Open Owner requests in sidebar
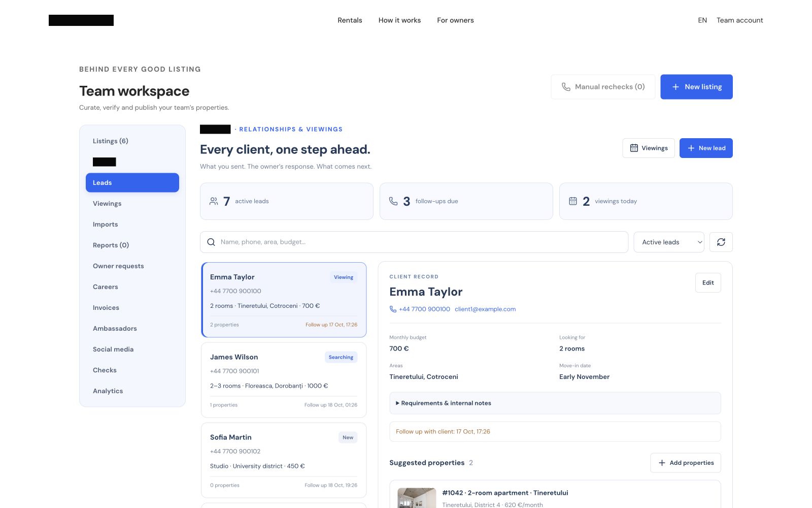Image resolution: width=812 pixels, height=508 pixels. tap(132, 266)
